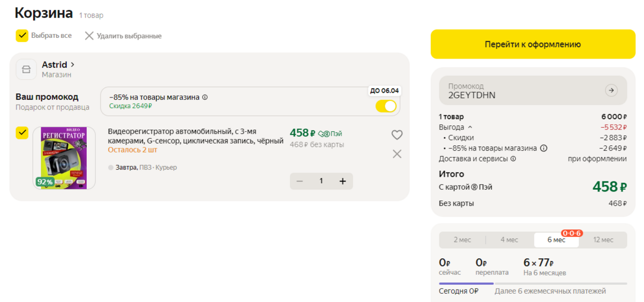
Task: Decrease item quantity with the minus button
Action: (x=300, y=181)
